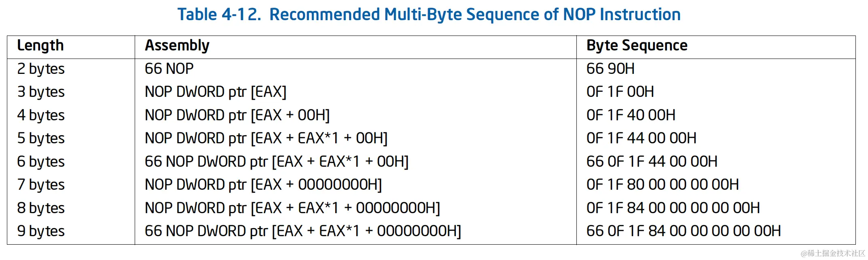Click byte sequence '0F 1F 80 00 00 00 00H'

click(x=663, y=185)
